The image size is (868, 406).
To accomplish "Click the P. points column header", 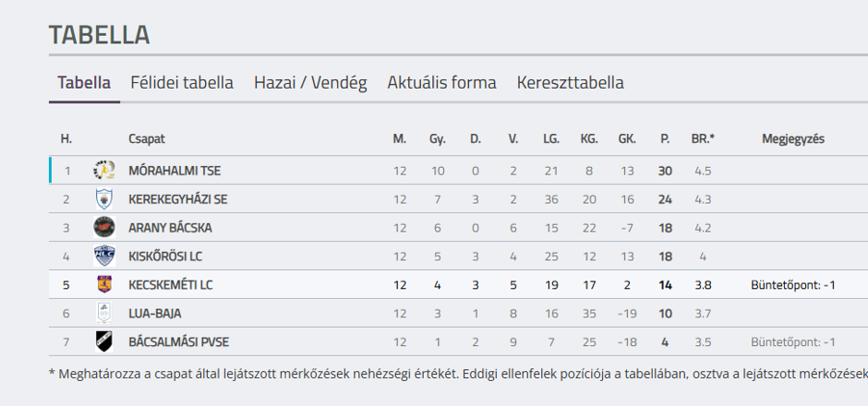I will (665, 139).
